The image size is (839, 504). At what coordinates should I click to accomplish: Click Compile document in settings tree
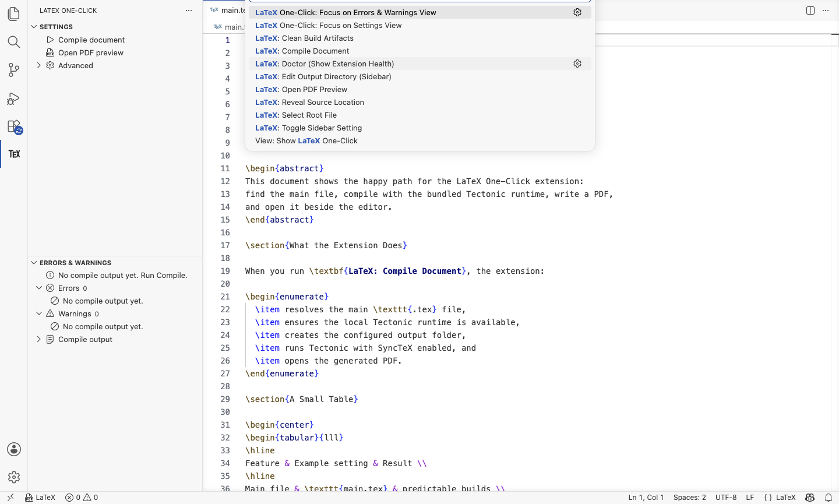point(91,40)
